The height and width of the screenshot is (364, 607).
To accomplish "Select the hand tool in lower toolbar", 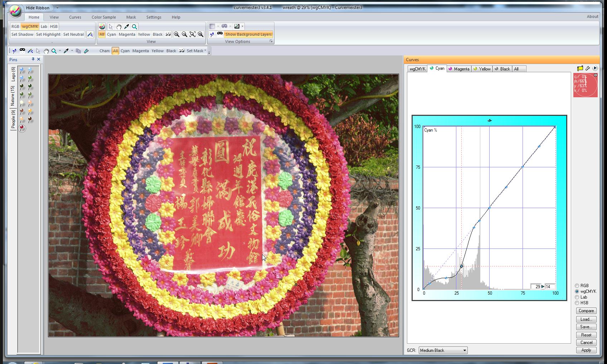I will tap(46, 51).
